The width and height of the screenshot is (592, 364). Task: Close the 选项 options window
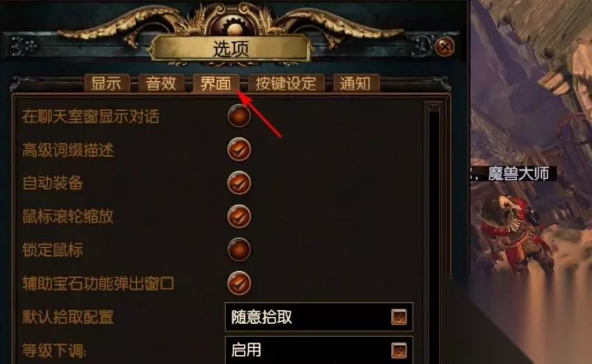click(444, 46)
